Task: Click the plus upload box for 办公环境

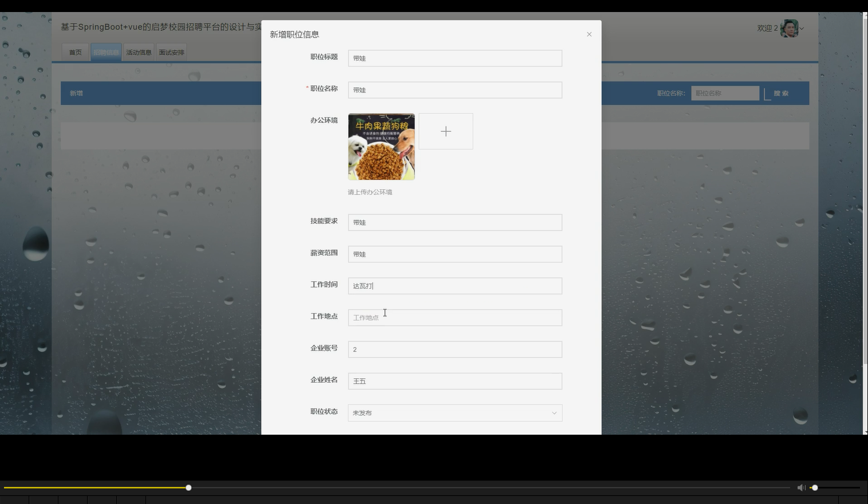Action: pos(446,131)
